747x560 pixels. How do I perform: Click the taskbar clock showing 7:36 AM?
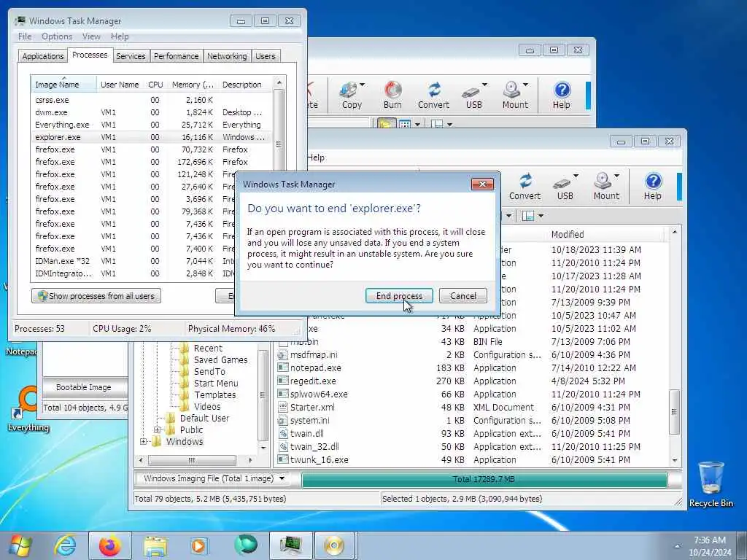pos(710,540)
